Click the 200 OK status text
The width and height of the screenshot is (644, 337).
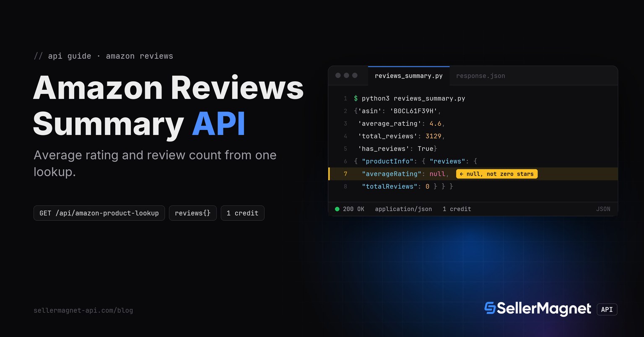tap(353, 209)
